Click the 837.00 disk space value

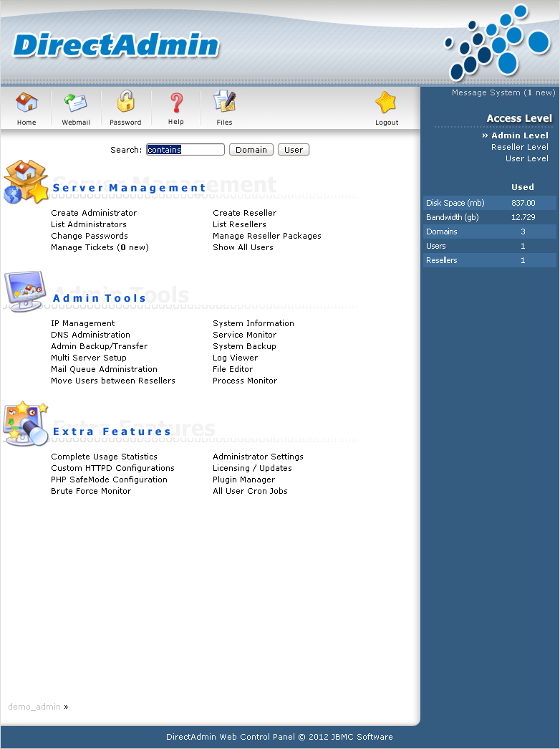coord(523,203)
